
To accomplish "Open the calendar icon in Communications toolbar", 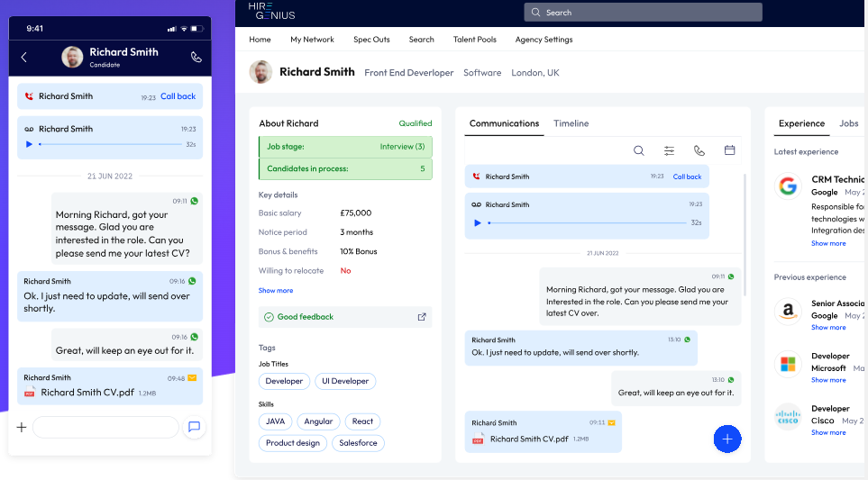I will coord(729,150).
